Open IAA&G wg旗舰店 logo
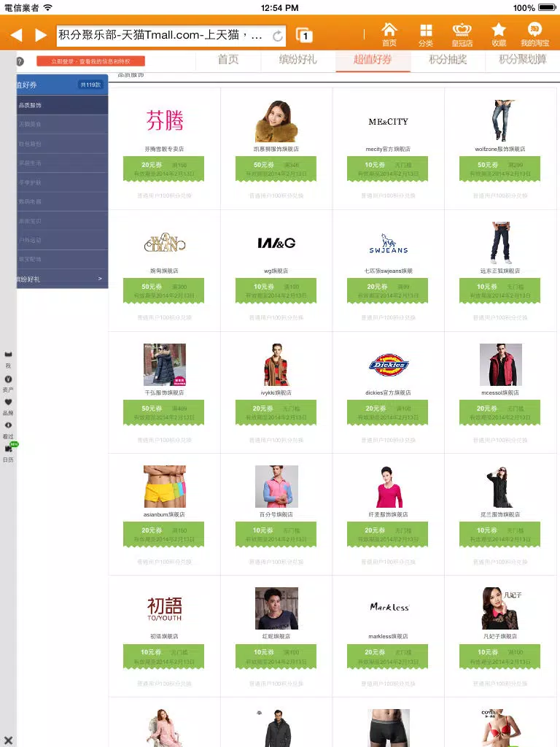Image resolution: width=560 pixels, height=747 pixels. coord(276,243)
